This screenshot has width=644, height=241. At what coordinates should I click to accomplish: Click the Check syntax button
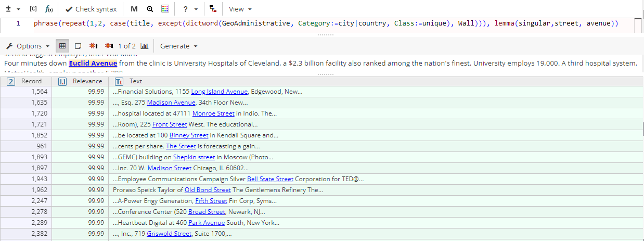pyautogui.click(x=91, y=9)
